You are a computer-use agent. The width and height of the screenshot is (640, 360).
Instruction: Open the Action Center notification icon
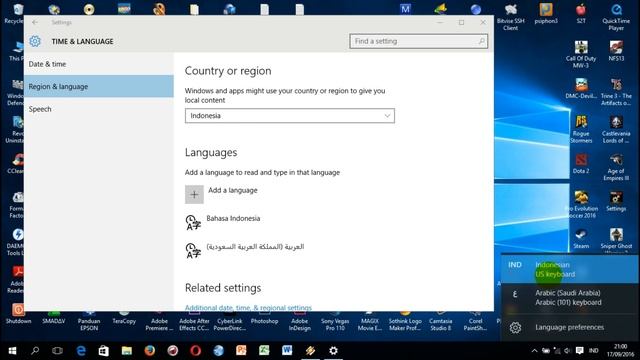(580, 351)
